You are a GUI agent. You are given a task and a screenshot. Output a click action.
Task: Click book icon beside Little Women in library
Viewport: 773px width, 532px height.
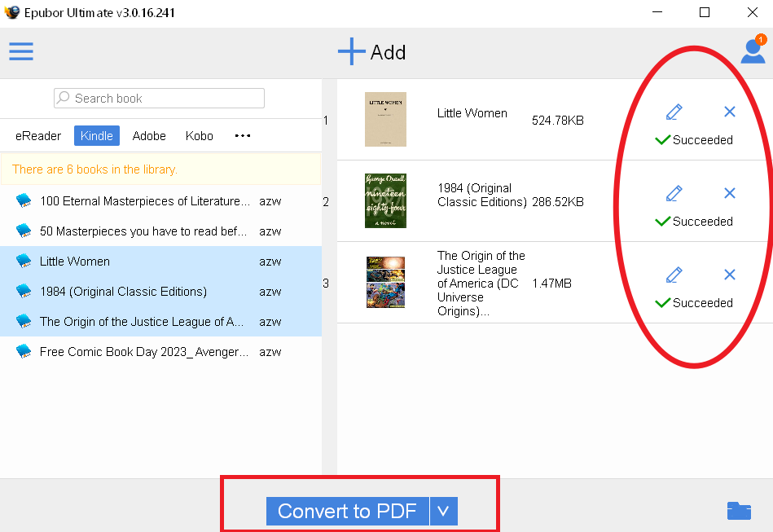[x=23, y=261]
